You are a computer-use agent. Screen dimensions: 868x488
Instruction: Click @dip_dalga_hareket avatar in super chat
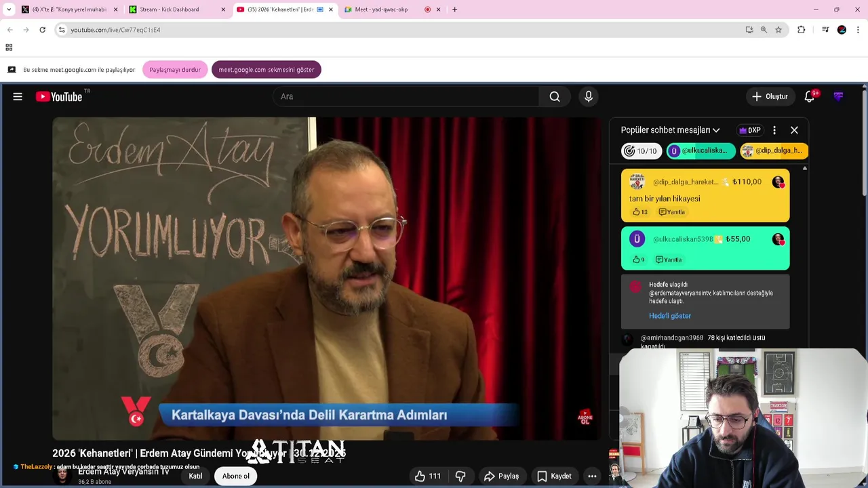[637, 182]
